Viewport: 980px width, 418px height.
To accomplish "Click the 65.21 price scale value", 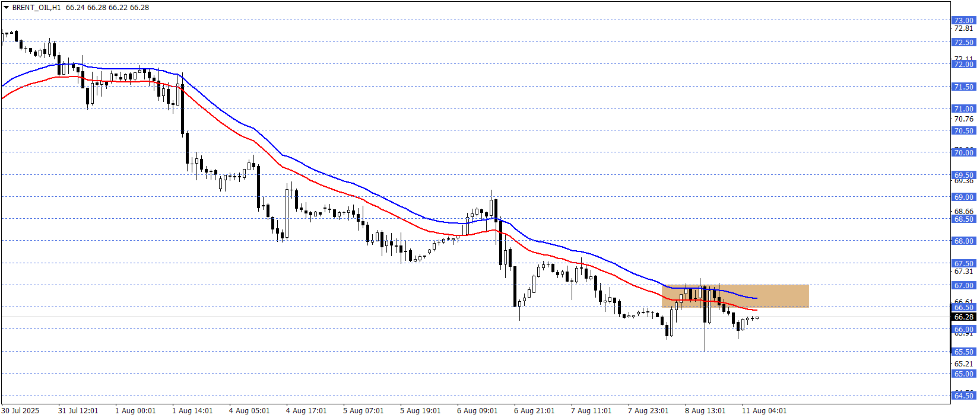I will pos(964,364).
